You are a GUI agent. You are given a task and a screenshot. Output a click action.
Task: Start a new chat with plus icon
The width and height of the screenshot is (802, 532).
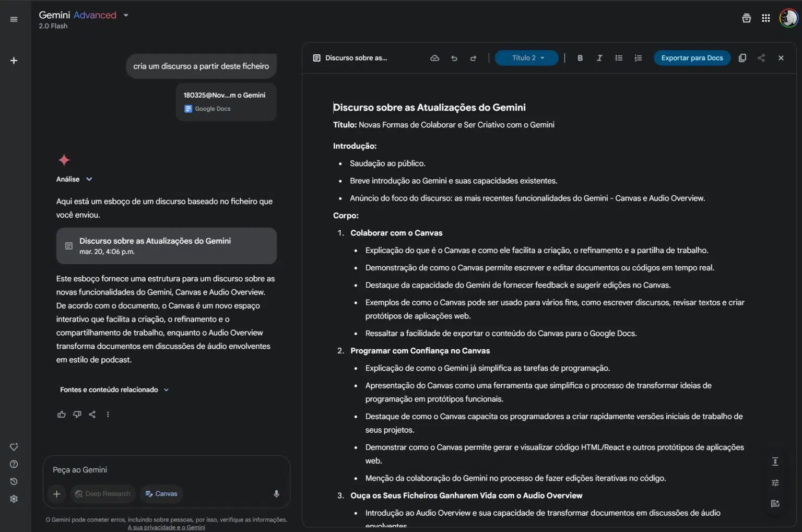tap(14, 61)
